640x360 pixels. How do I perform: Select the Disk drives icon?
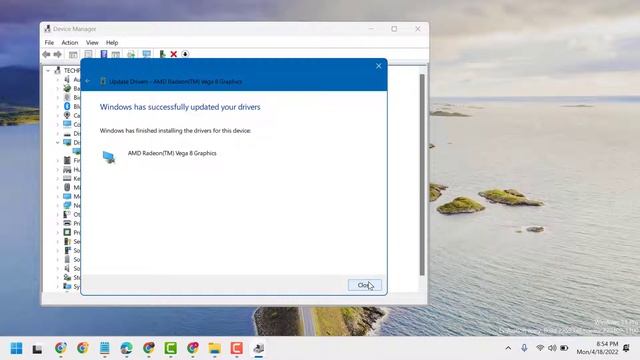click(67, 133)
